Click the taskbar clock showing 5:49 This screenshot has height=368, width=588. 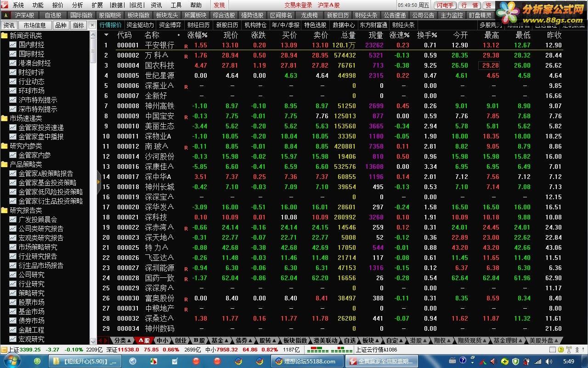569,362
